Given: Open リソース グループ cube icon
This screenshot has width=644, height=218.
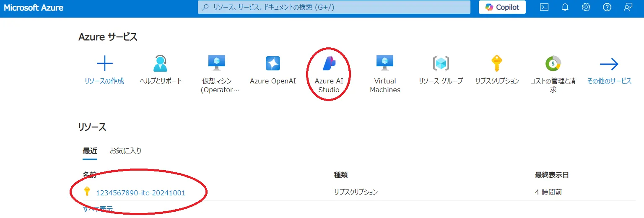Looking at the screenshot, I should click(441, 63).
